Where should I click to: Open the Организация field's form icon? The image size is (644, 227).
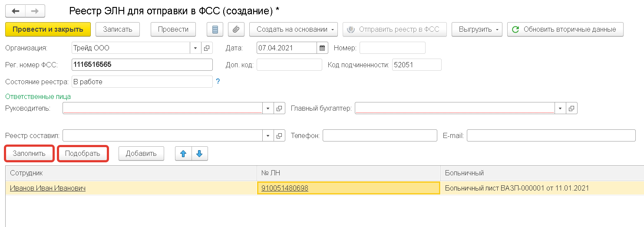pos(207,48)
